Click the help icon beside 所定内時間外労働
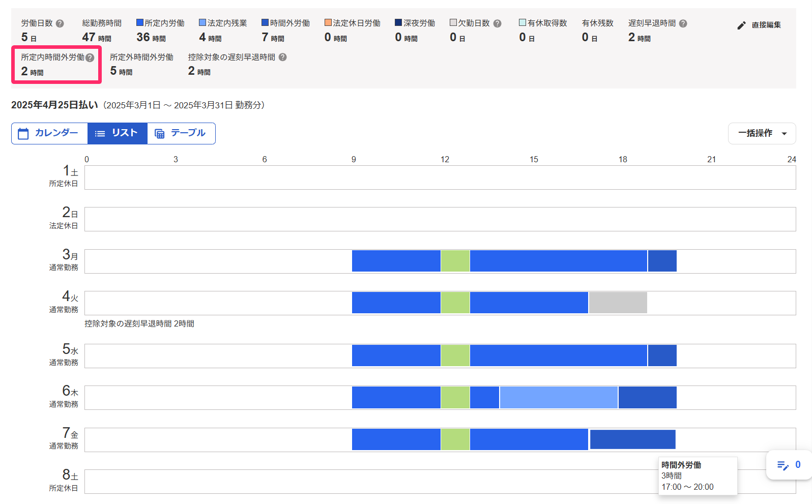The height and width of the screenshot is (504, 812). 90,57
